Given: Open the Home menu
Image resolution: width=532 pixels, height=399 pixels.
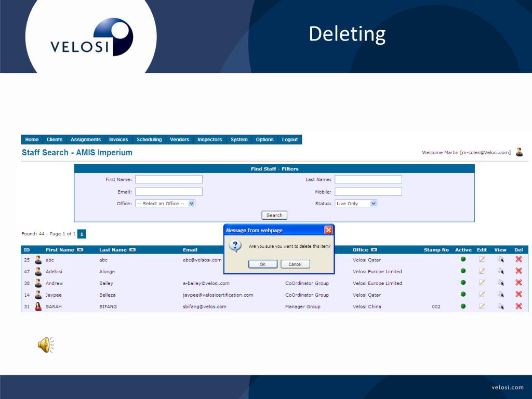Looking at the screenshot, I should pos(32,139).
